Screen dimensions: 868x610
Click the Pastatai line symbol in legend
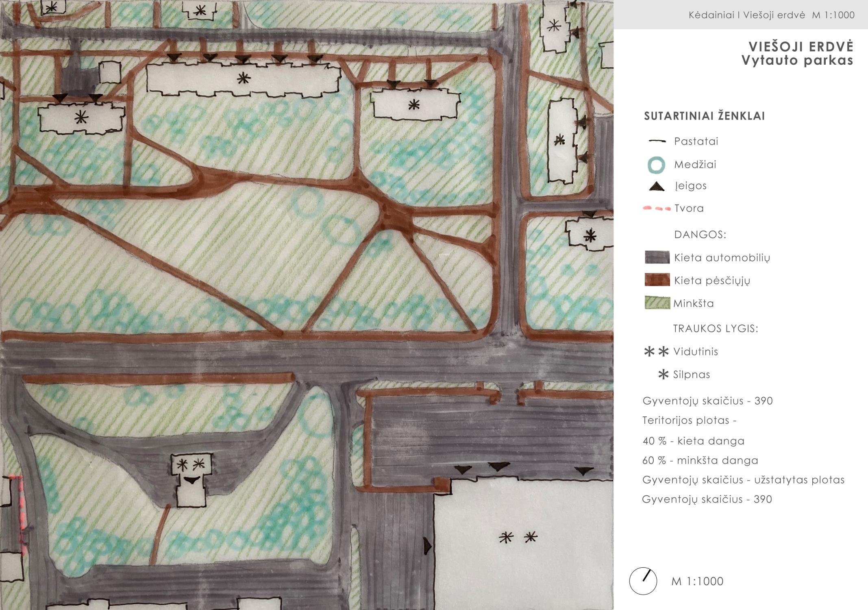(x=657, y=142)
